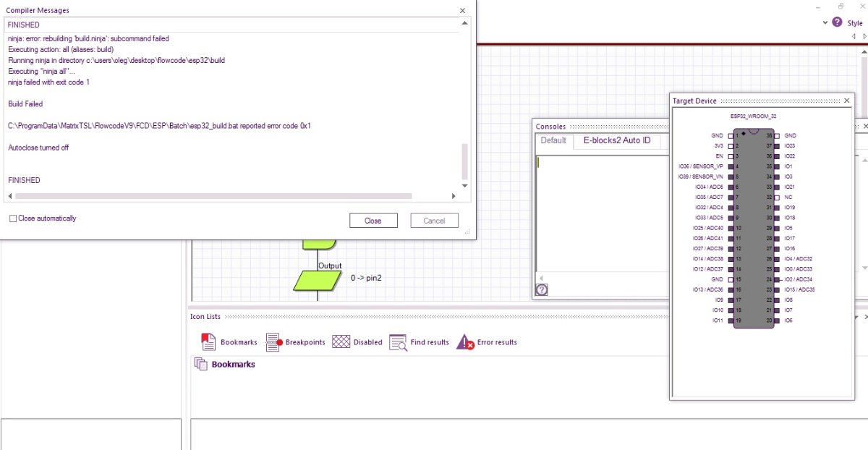868x450 pixels.
Task: Click the tab scroll left arrow below Style
Action: coord(854,36)
